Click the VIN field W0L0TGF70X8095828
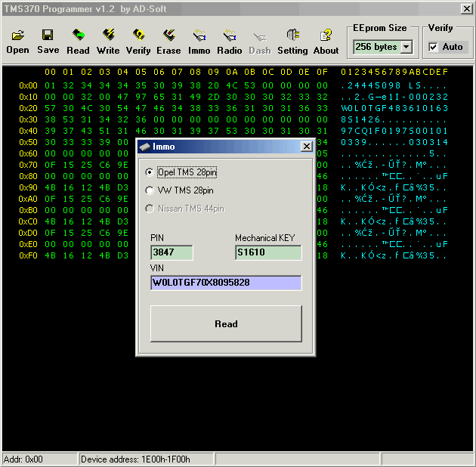Image resolution: width=476 pixels, height=467 pixels. coord(226,283)
